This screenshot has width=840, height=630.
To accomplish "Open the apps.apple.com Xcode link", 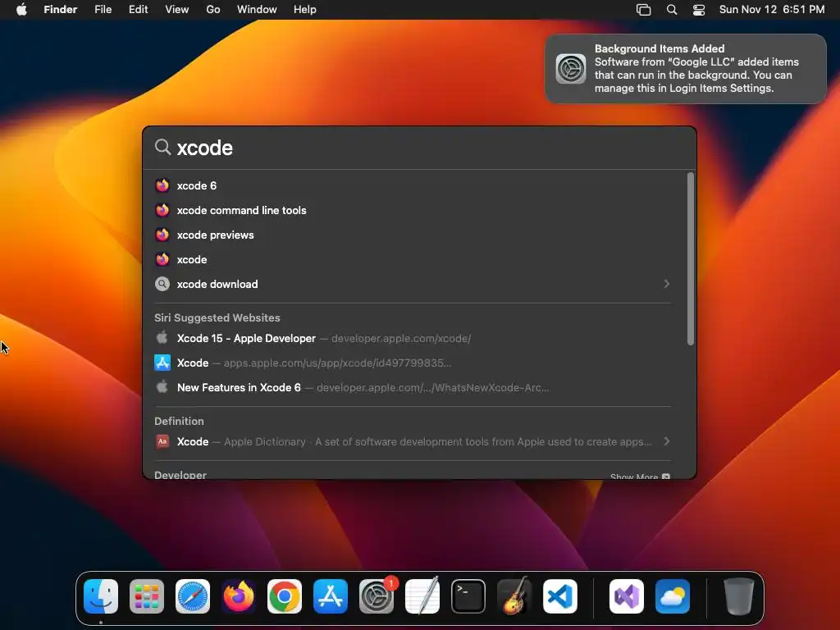I will click(x=413, y=363).
